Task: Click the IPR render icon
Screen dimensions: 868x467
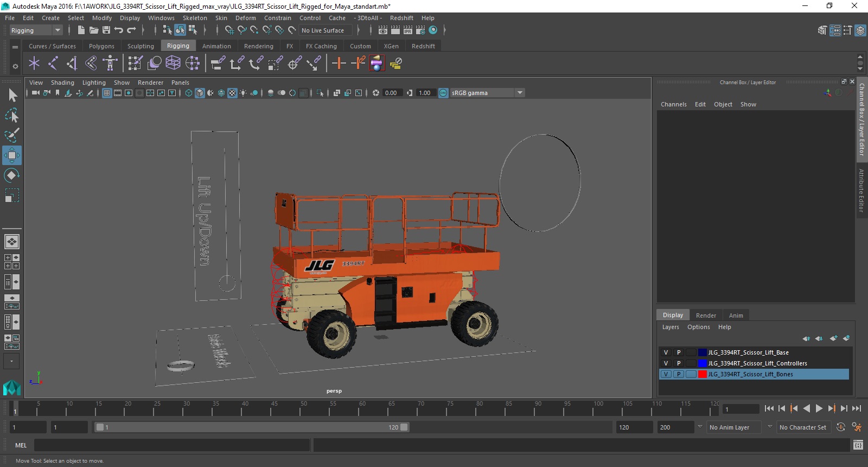Action: coord(408,30)
